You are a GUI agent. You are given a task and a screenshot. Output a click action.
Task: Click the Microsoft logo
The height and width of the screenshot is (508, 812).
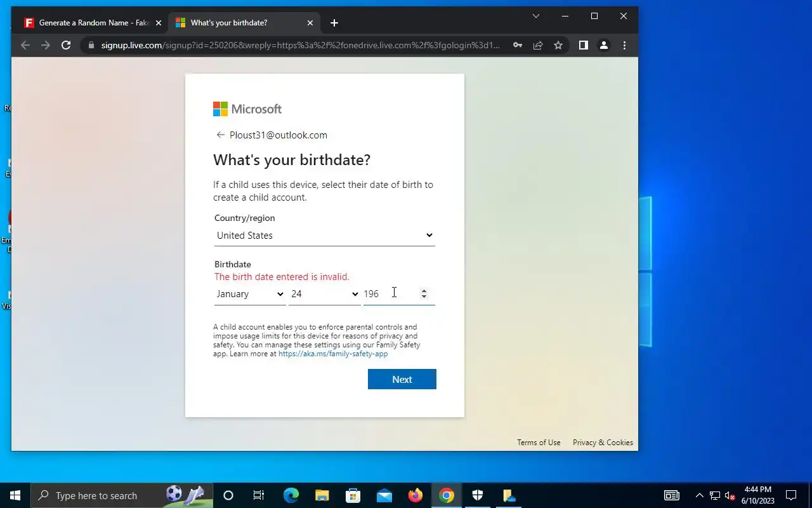pyautogui.click(x=247, y=109)
